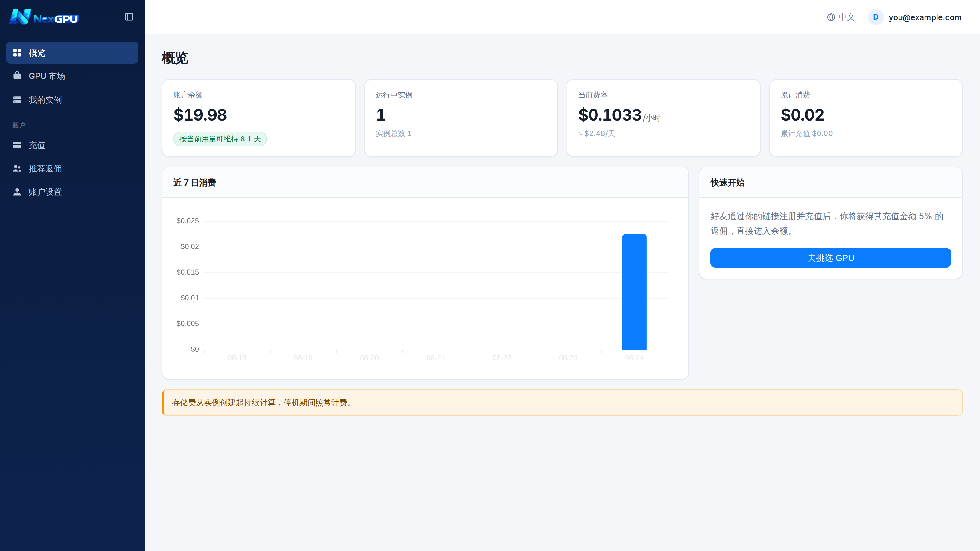Click the 账户 section label in sidebar
The image size is (980, 551).
click(x=19, y=125)
